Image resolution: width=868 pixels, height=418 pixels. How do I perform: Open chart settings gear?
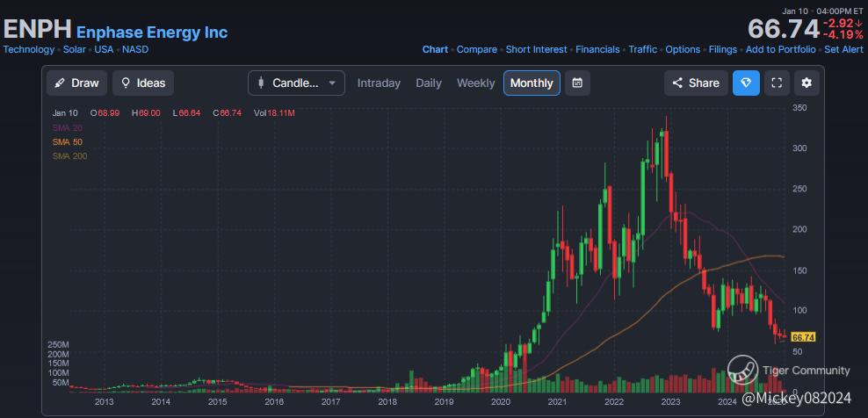pos(807,83)
